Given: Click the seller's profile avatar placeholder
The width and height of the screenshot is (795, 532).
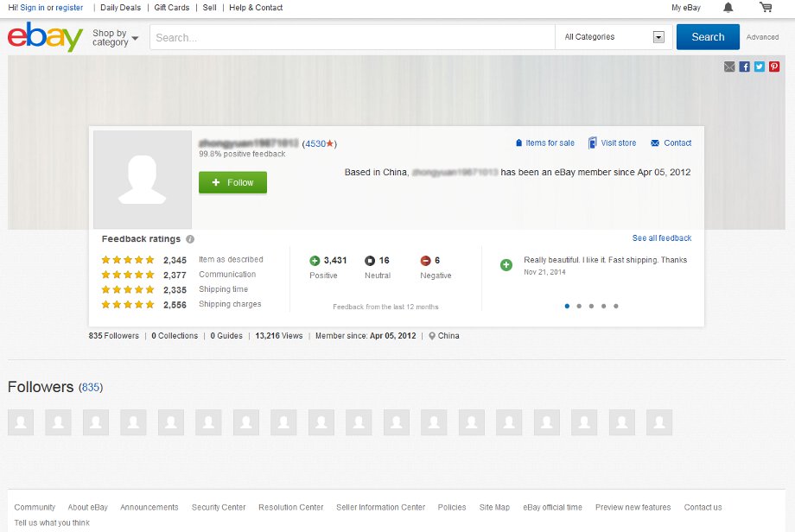Looking at the screenshot, I should coord(143,180).
